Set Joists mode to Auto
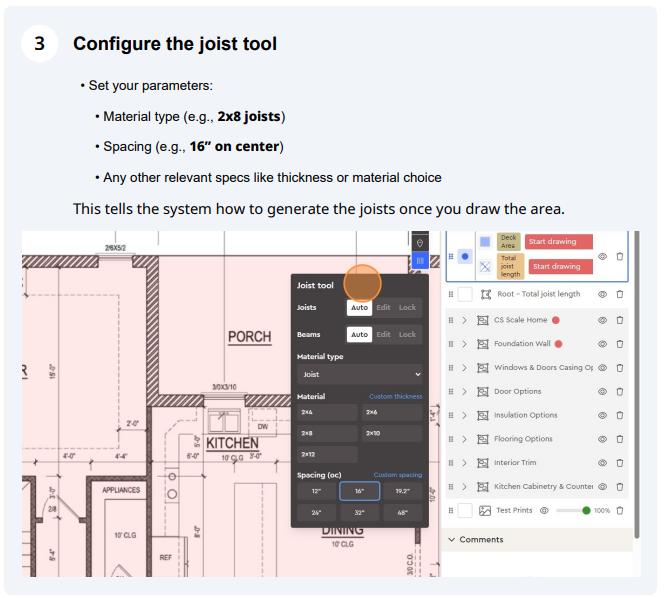Image resolution: width=665 pixels, height=598 pixels. (359, 307)
